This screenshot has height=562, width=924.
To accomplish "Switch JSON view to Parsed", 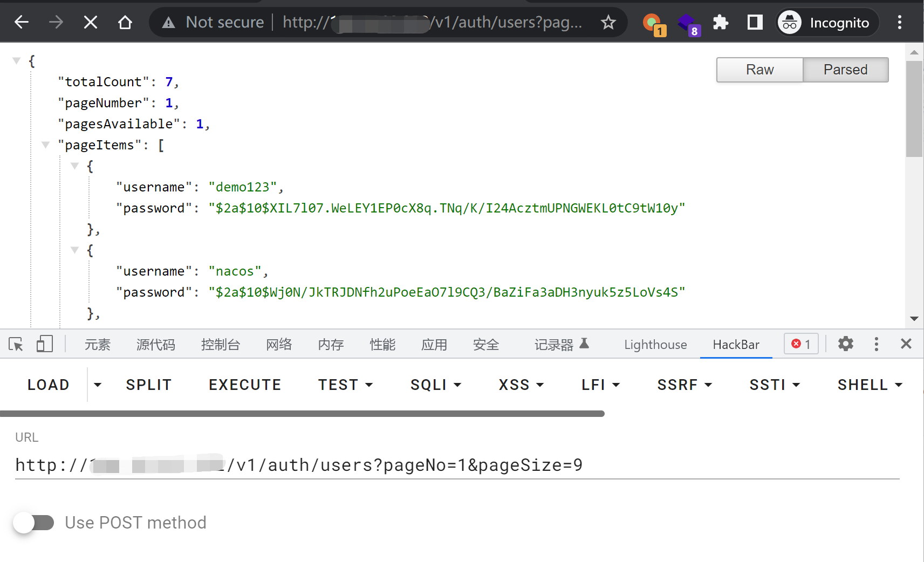I will point(845,70).
